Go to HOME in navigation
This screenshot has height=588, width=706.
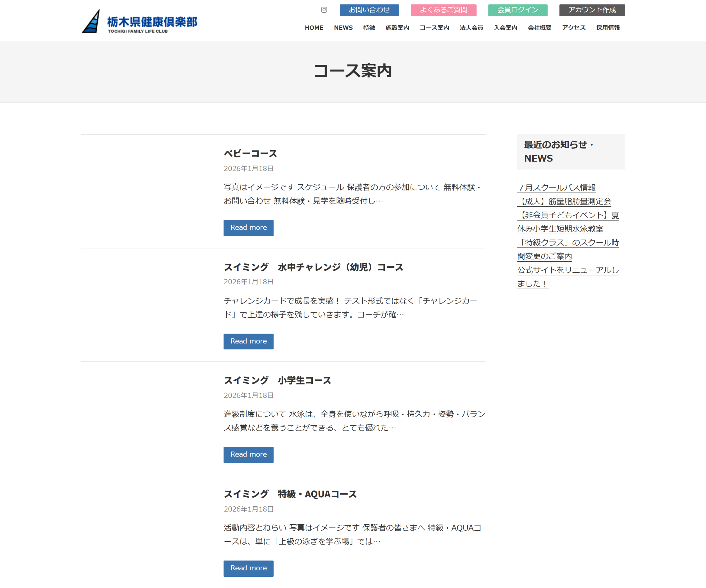tap(314, 28)
